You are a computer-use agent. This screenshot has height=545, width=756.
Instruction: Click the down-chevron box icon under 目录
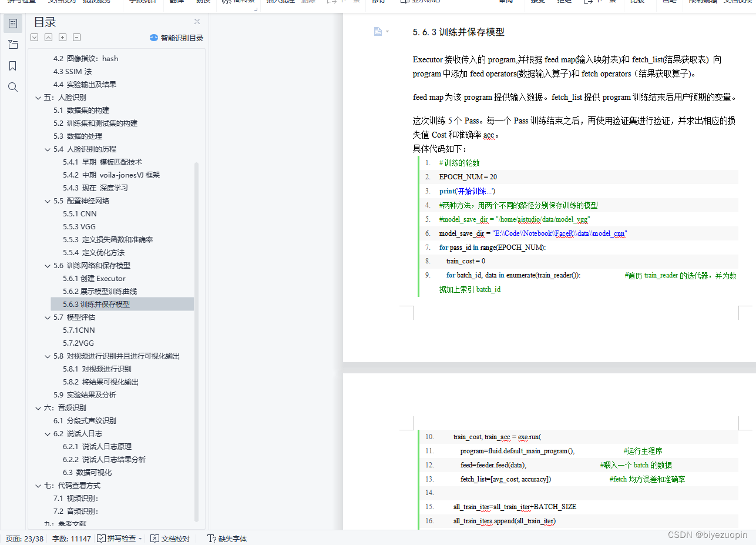(34, 38)
